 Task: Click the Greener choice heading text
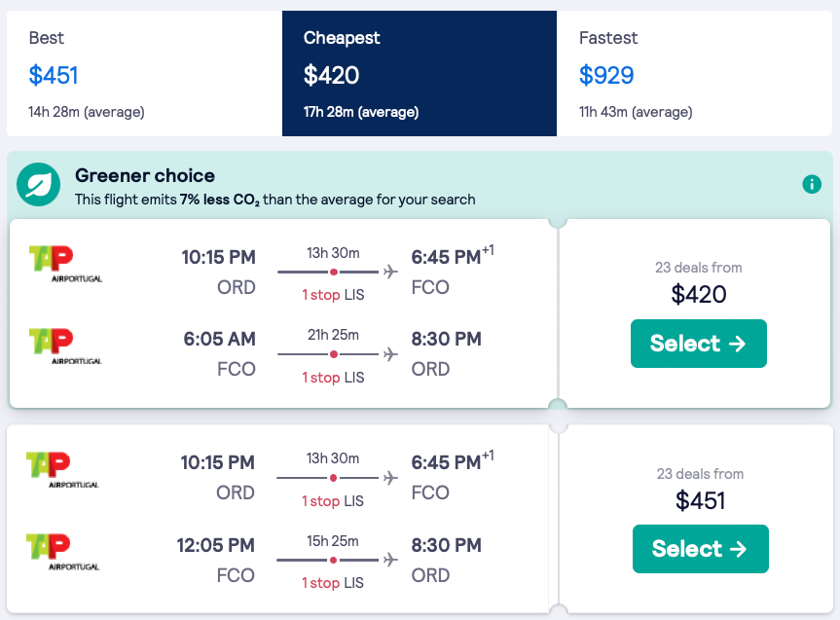145,176
